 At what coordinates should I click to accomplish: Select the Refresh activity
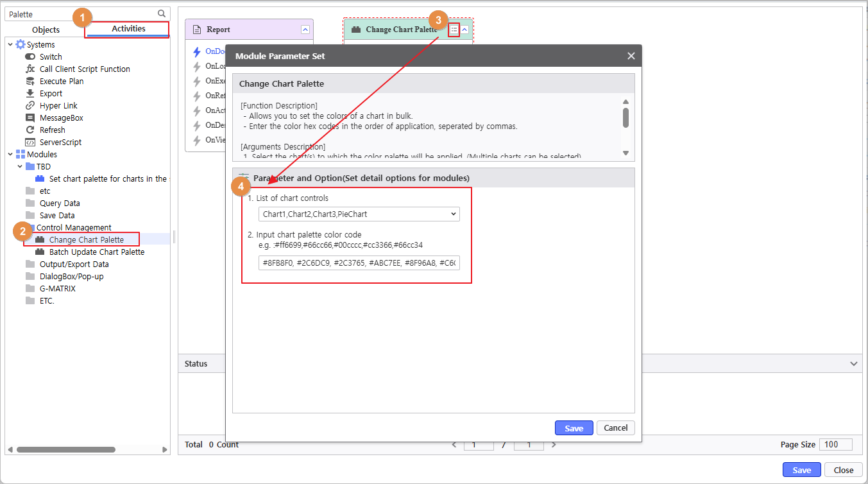[52, 130]
